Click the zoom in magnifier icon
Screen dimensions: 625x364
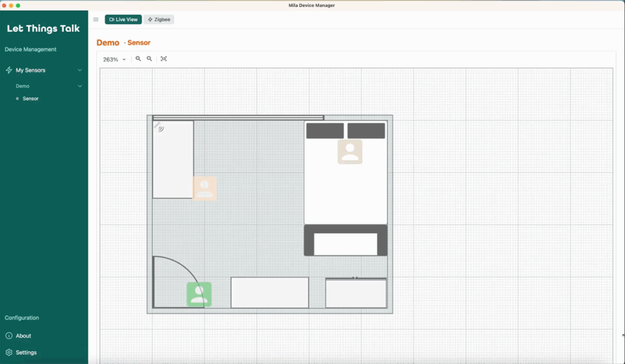[x=139, y=59]
